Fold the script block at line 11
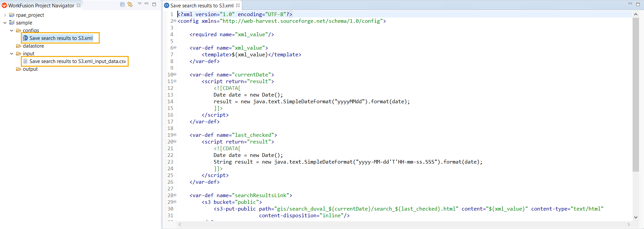This screenshot has width=644, height=229. 175,81
